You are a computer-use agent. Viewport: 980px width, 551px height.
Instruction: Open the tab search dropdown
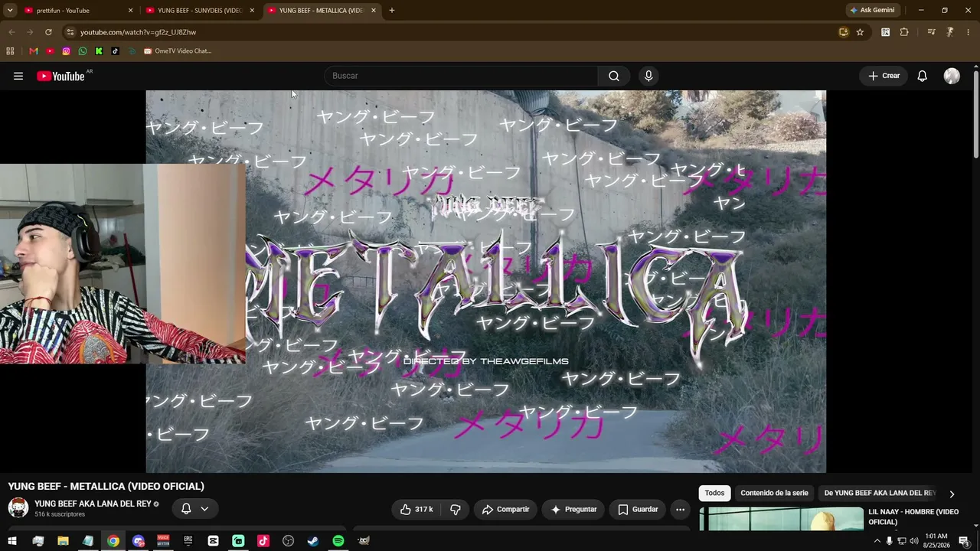pyautogui.click(x=10, y=10)
